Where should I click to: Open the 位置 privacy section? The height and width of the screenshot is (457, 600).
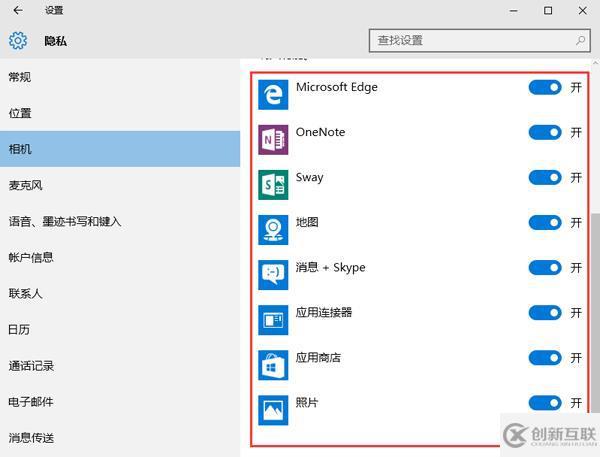click(x=120, y=113)
